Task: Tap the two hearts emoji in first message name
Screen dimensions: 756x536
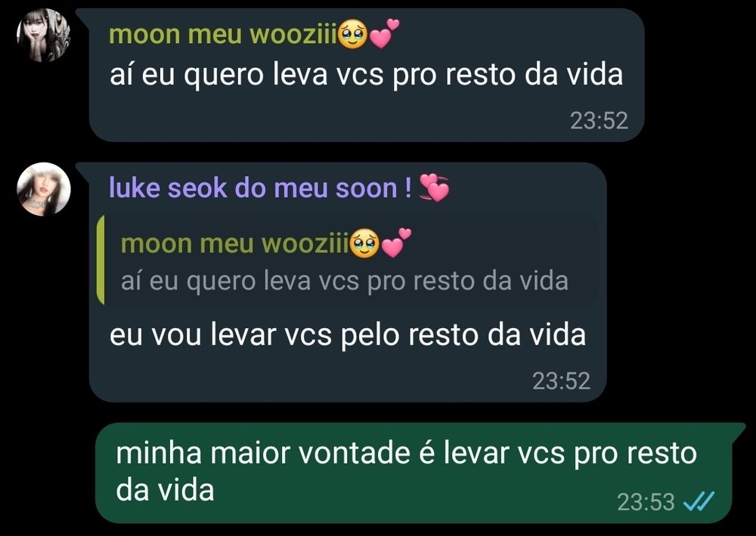Action: (385, 34)
